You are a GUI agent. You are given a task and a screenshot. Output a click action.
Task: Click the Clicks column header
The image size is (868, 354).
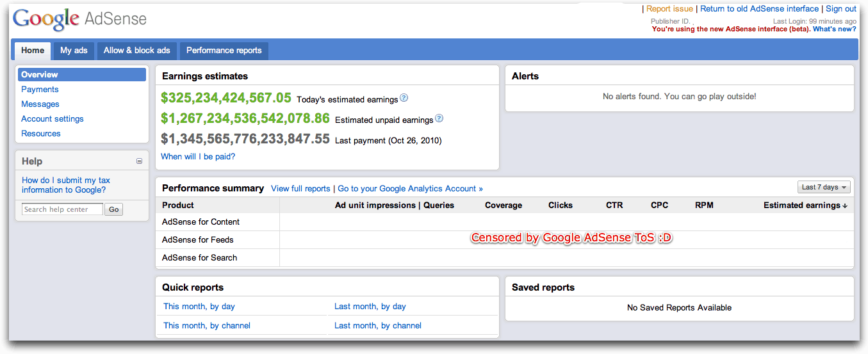[561, 205]
